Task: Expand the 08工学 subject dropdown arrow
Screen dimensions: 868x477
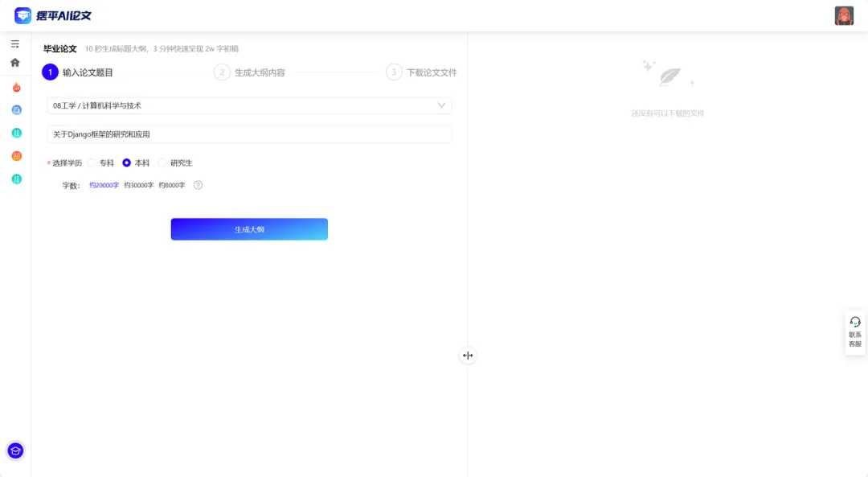Action: (441, 105)
